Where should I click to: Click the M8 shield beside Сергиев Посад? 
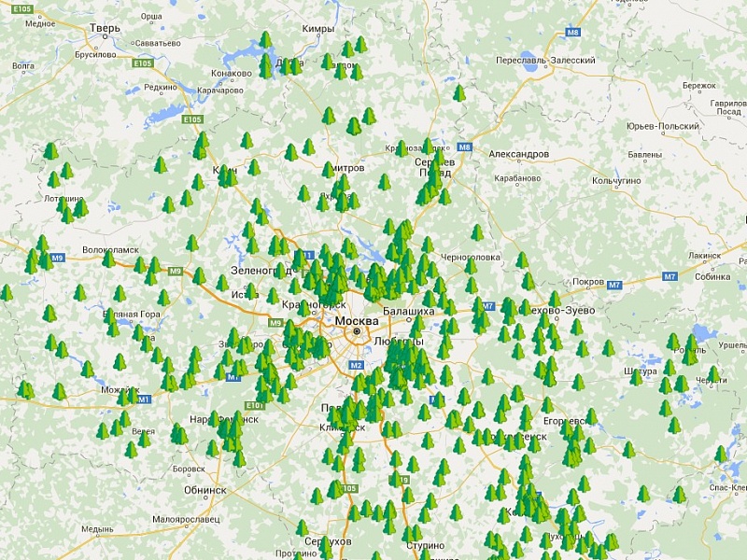point(464,147)
